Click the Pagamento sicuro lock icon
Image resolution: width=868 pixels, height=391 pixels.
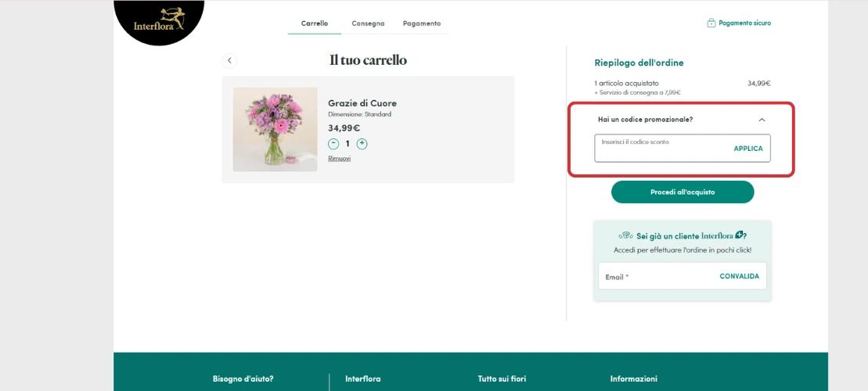[x=711, y=23]
